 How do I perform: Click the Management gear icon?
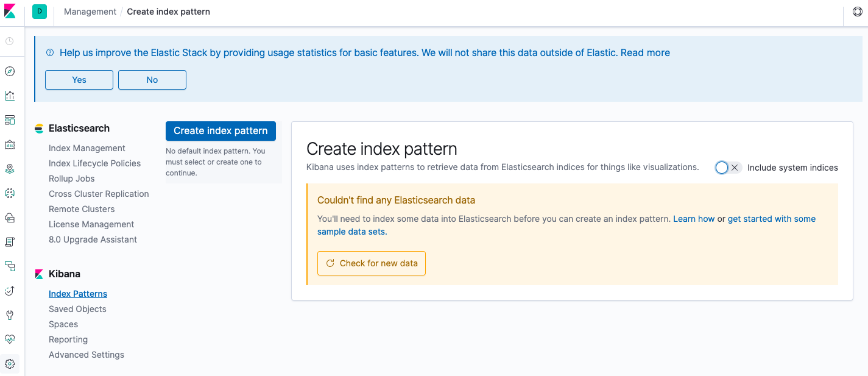click(x=10, y=364)
